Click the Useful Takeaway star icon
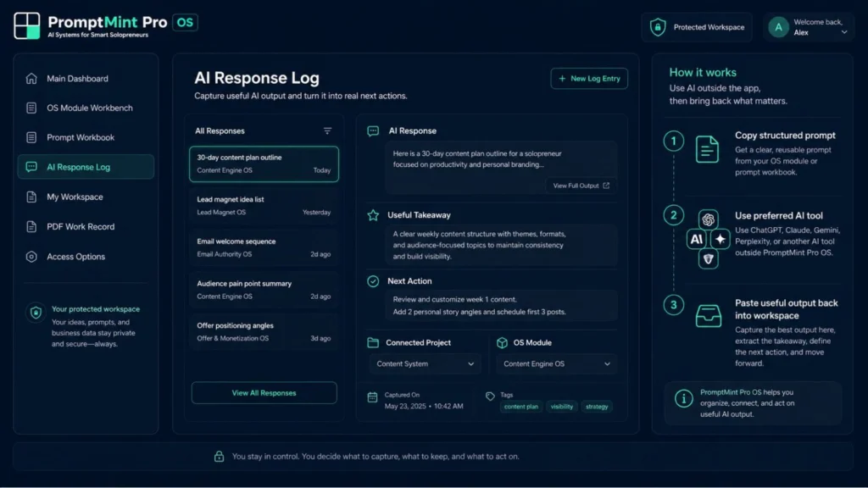868x488 pixels. pyautogui.click(x=373, y=214)
